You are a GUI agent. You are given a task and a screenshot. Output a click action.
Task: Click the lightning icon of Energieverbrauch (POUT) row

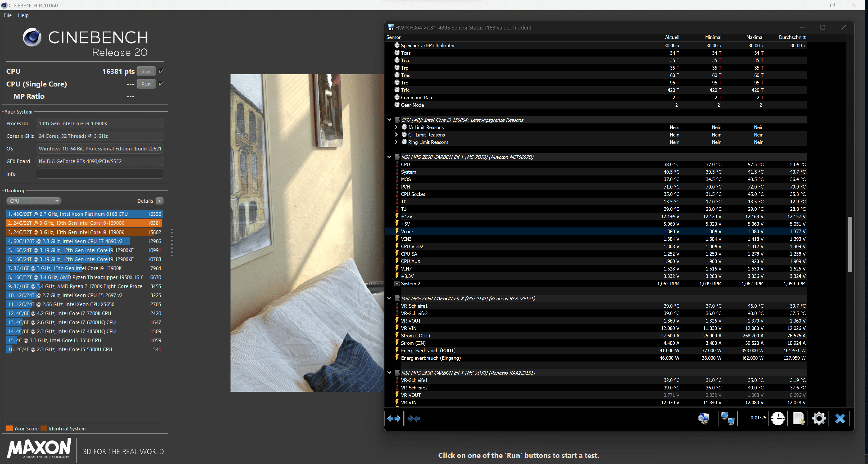click(x=397, y=350)
